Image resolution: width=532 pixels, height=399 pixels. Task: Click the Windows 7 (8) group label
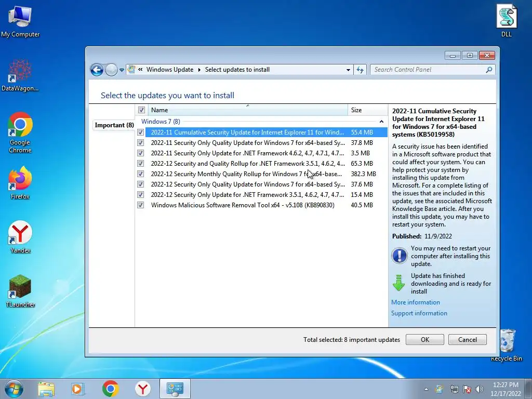(x=161, y=122)
